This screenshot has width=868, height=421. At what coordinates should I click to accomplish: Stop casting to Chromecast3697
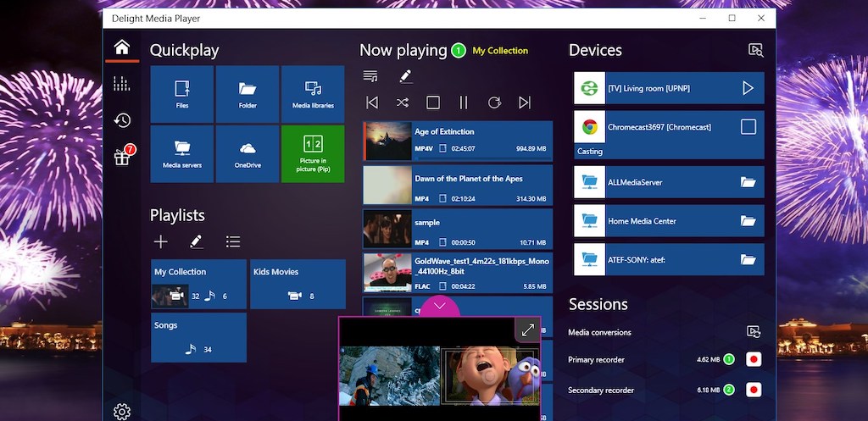pyautogui.click(x=748, y=127)
